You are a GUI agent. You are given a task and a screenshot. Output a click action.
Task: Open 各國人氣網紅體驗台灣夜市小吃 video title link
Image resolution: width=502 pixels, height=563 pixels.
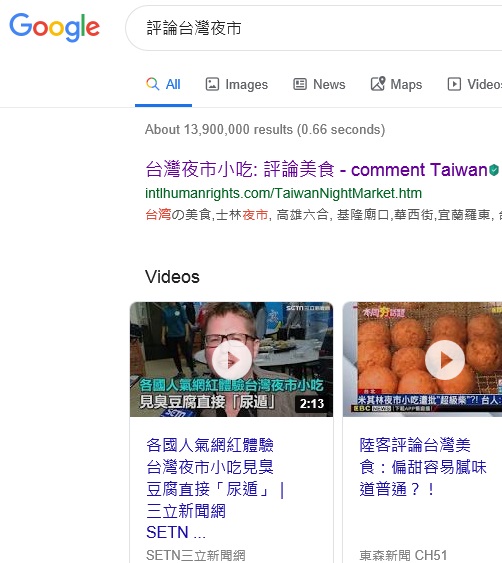point(215,488)
